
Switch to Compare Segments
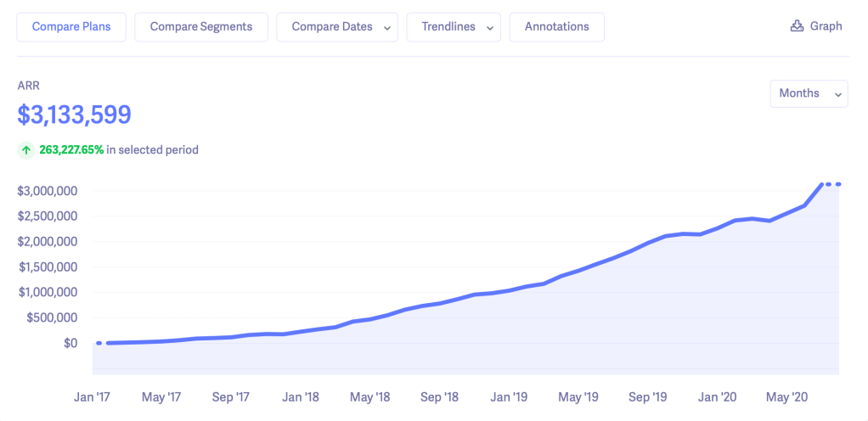200,27
